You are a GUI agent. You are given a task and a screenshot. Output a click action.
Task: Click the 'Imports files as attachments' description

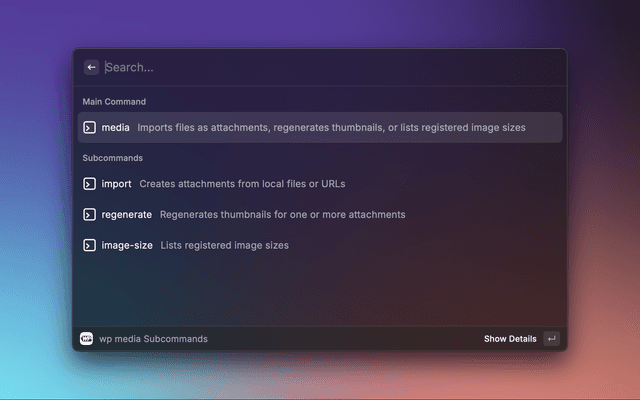(331, 128)
